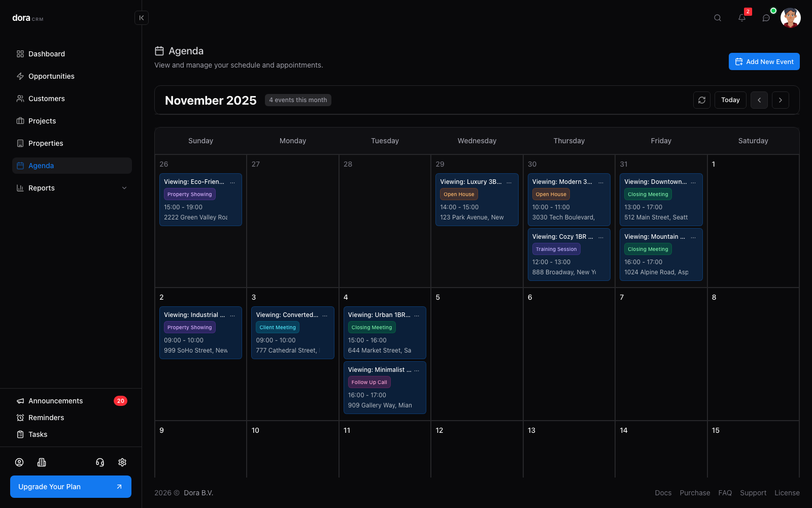Open settings gear icon in sidebar
812x508 pixels.
122,462
